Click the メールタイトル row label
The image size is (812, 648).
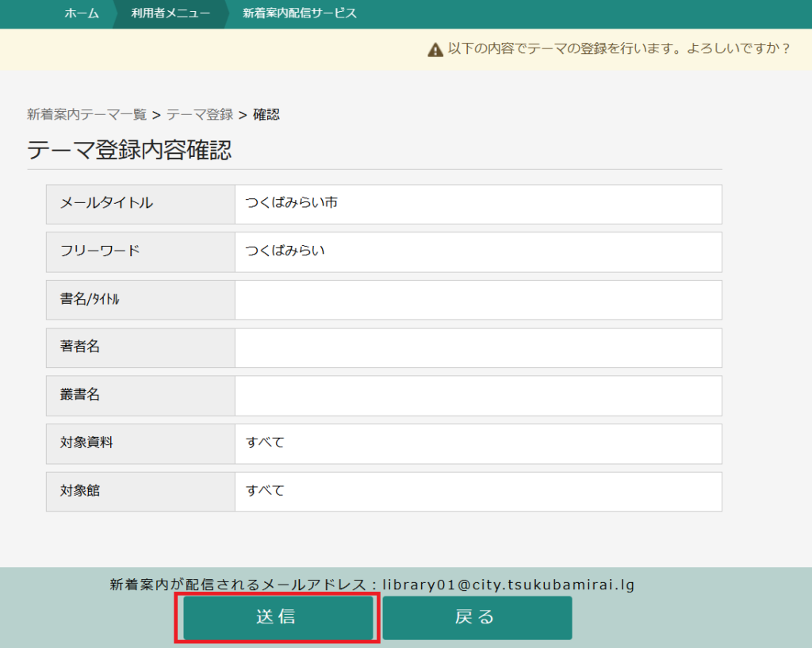107,204
